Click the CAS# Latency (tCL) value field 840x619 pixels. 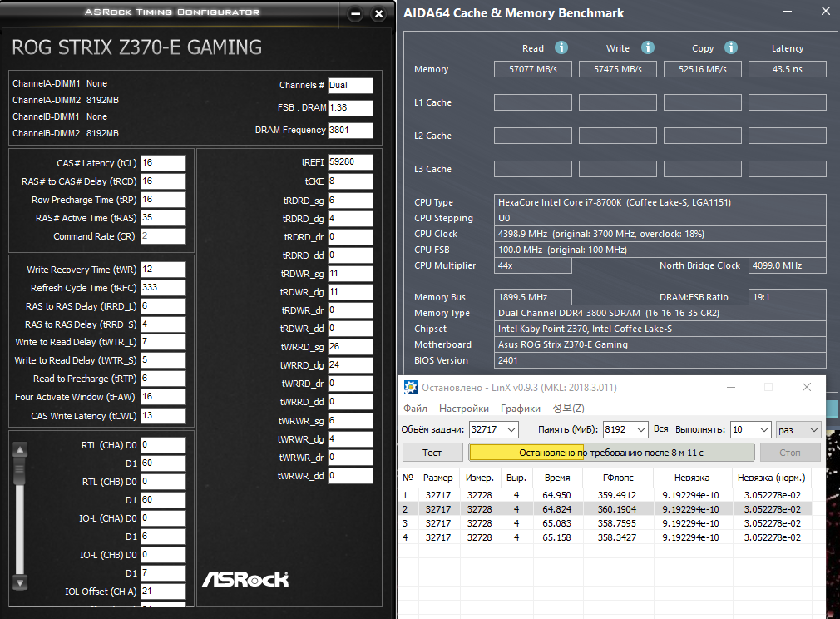pyautogui.click(x=163, y=163)
